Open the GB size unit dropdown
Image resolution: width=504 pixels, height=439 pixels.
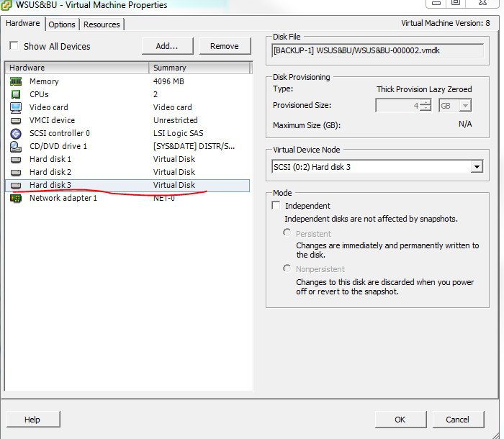465,105
